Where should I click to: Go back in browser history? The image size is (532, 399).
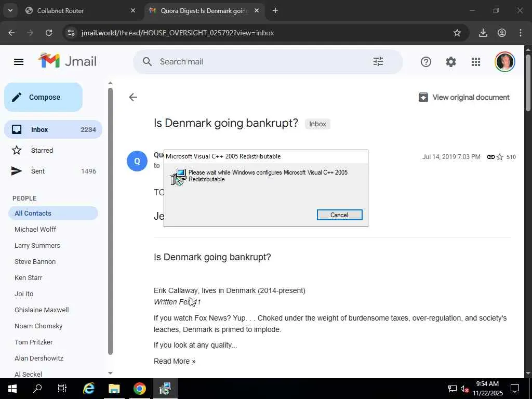pyautogui.click(x=11, y=33)
